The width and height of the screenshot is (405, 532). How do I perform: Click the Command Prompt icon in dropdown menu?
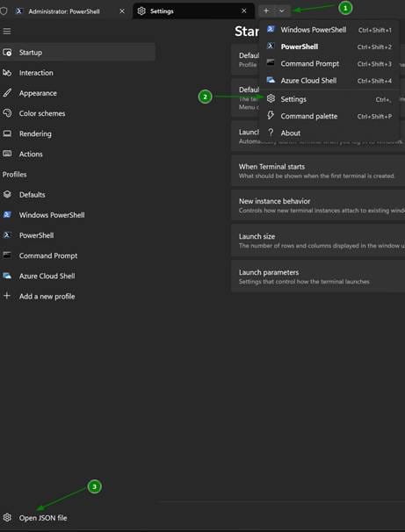click(x=271, y=62)
